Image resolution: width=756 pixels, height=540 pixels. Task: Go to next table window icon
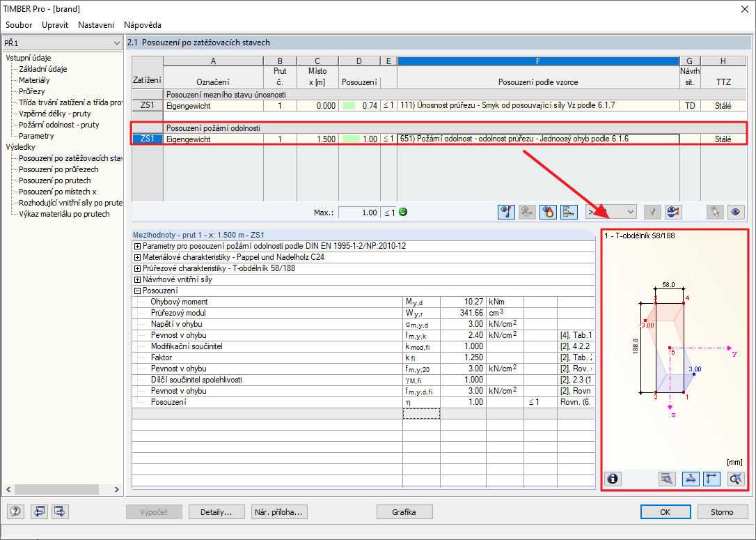pos(60,511)
